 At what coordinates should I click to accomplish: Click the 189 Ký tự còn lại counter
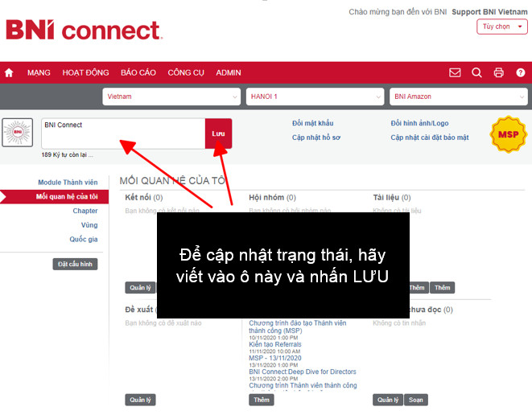(67, 154)
